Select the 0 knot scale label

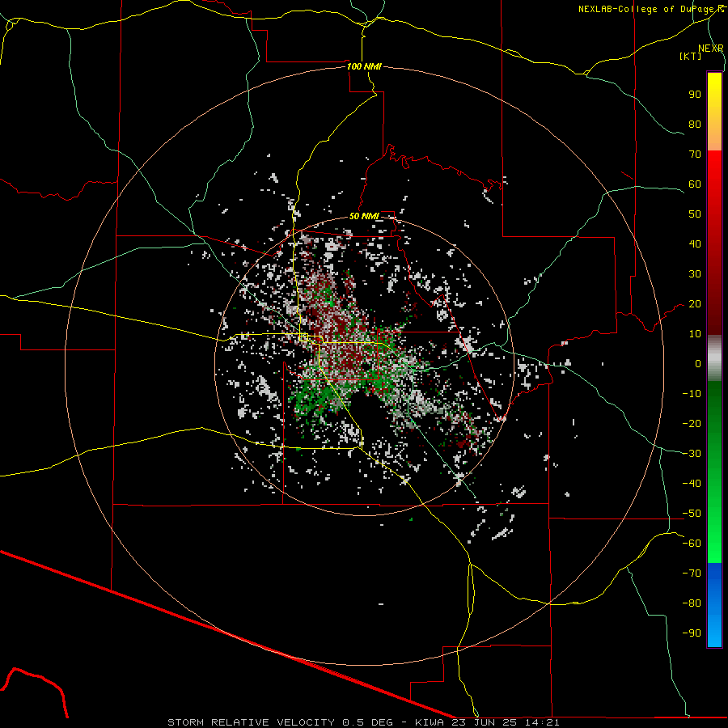click(698, 364)
